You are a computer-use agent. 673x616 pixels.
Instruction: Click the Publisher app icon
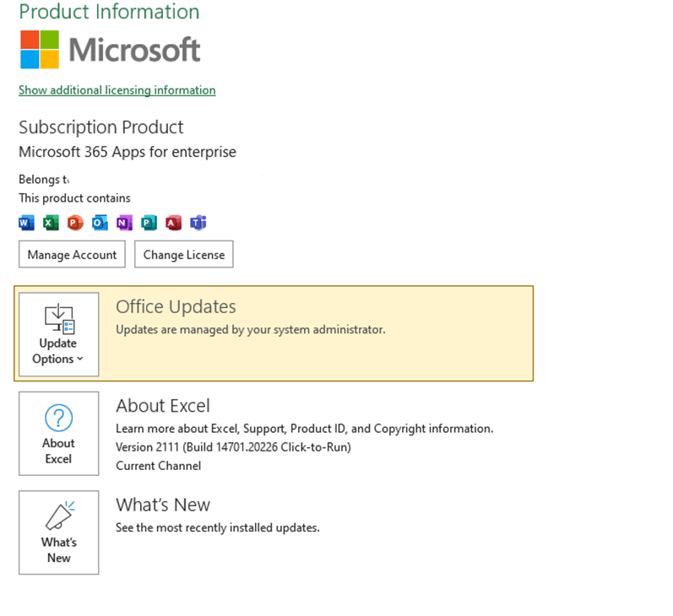pos(149,223)
